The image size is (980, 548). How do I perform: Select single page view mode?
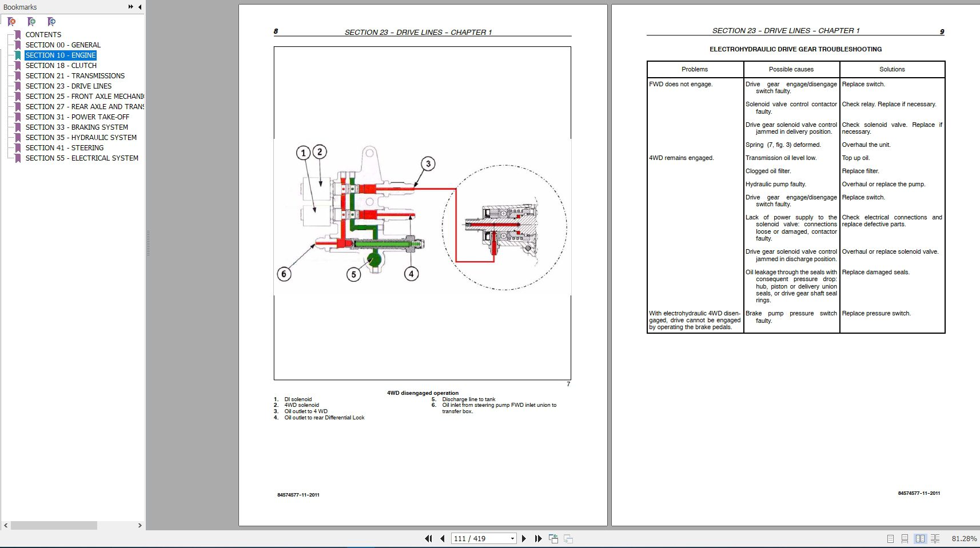click(890, 538)
